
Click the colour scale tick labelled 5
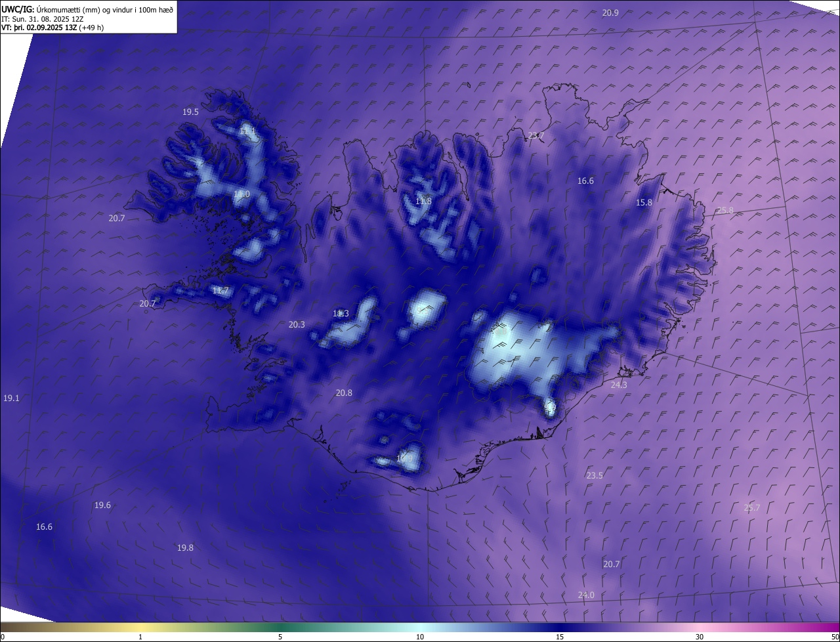coord(280,637)
